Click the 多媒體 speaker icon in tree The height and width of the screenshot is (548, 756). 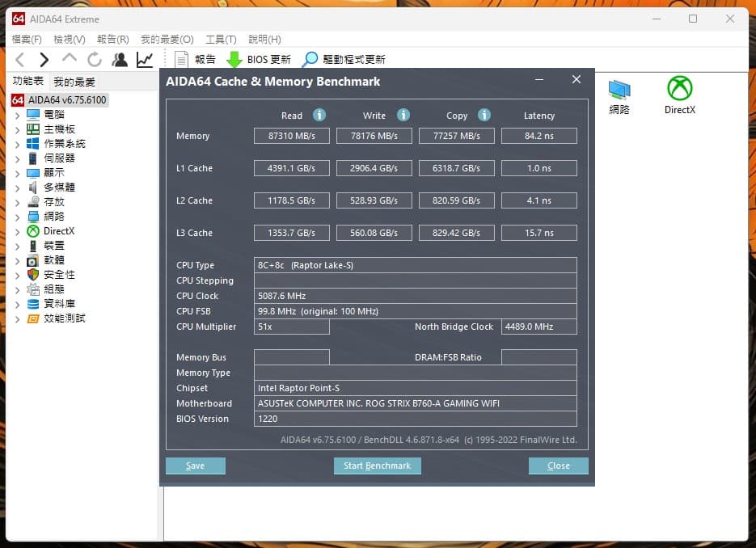coord(33,187)
